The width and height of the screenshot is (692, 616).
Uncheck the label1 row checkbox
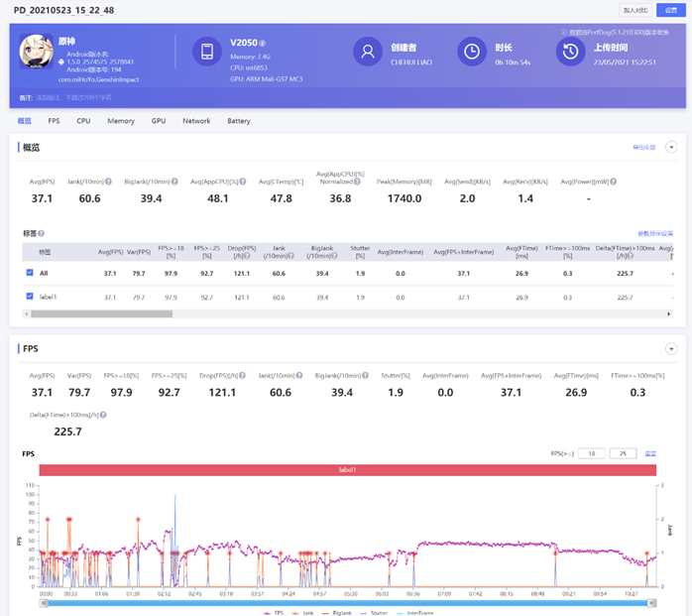[29, 296]
